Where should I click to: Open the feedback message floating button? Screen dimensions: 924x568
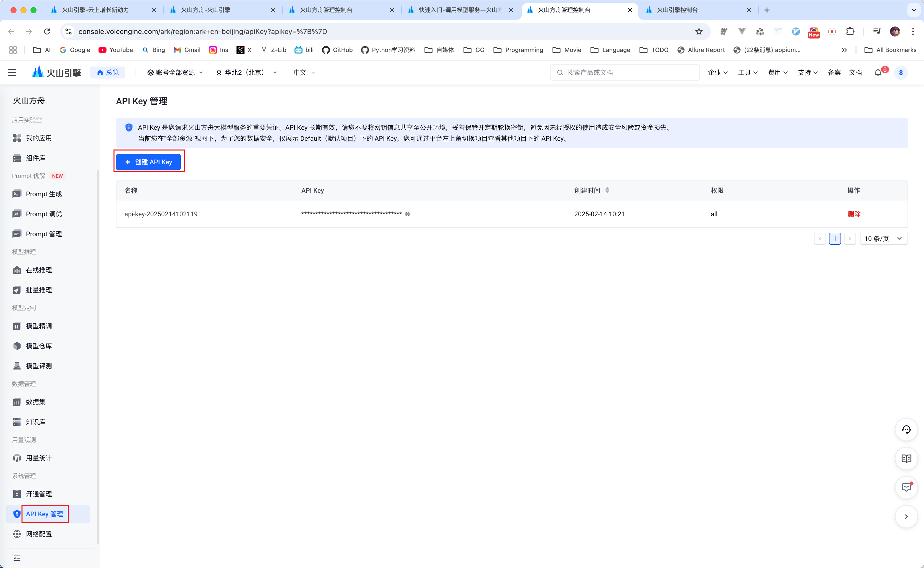coord(906,487)
